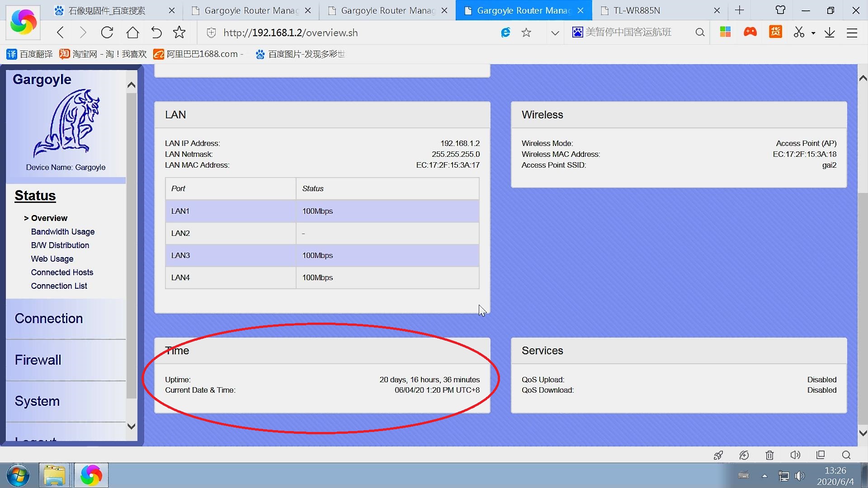
Task: Expand scissors tool dropdown arrow
Action: 813,33
